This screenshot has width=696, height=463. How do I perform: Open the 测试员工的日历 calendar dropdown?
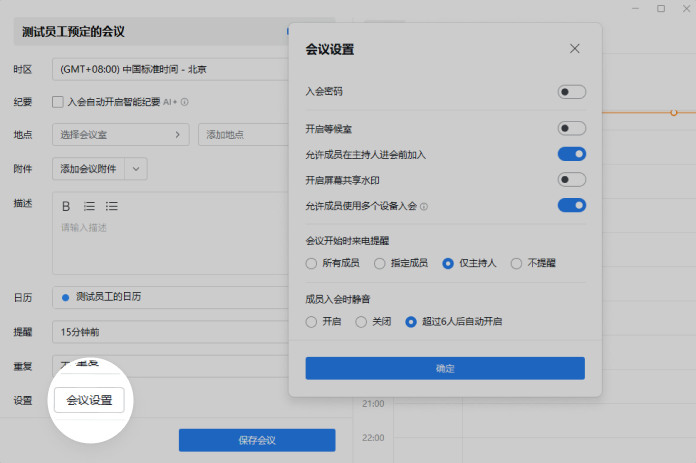tap(171, 297)
